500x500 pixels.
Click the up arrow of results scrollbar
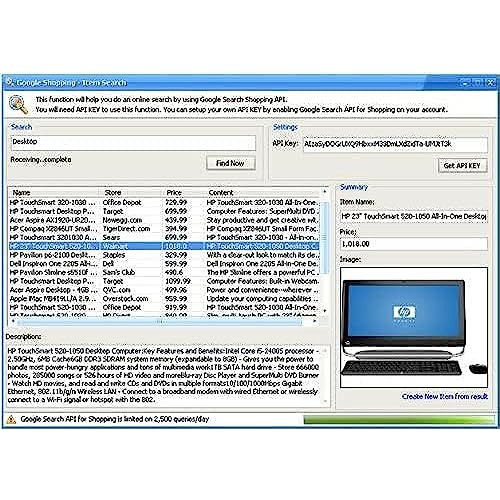tap(325, 191)
